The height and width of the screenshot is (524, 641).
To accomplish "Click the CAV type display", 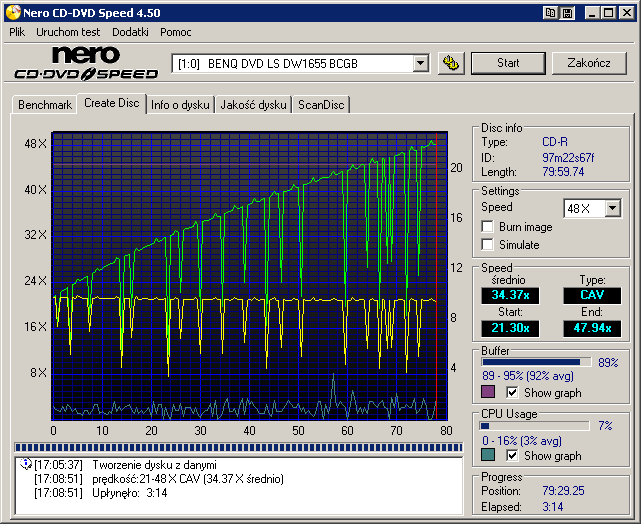I will pos(592,295).
